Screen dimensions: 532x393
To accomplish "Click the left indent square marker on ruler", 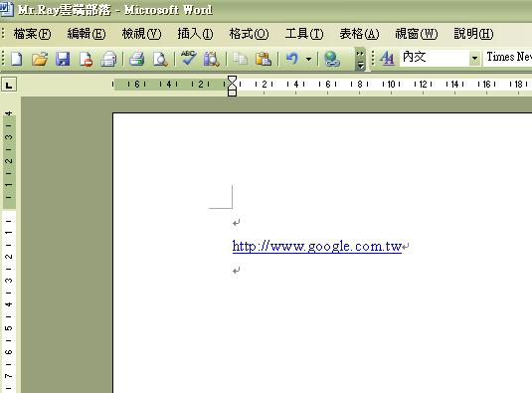I will [232, 93].
